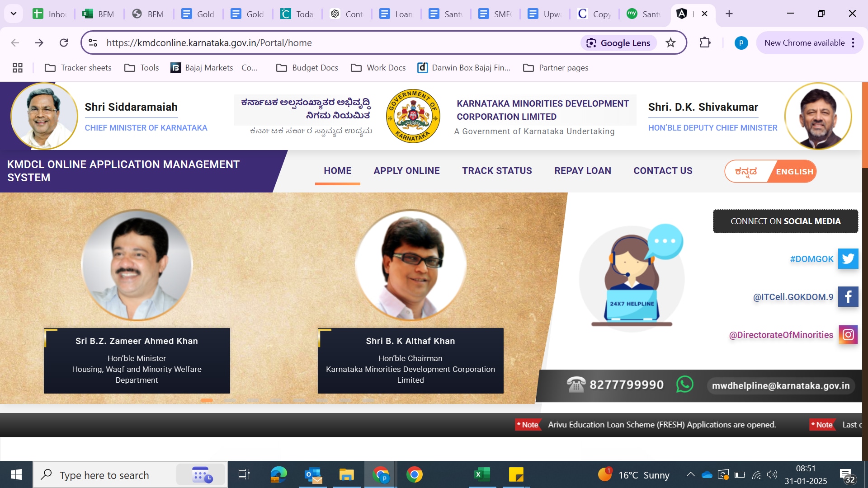Expand the tab search dropdown arrow
Screen dimensions: 868x488
pos(14,14)
